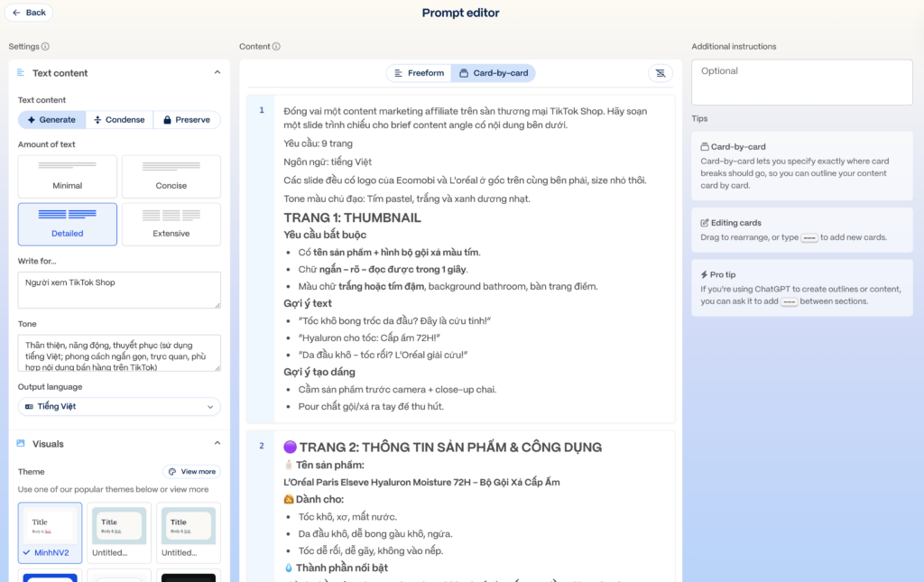Screen dimensions: 924x582
Task: Click the Content info icon
Action: tap(276, 47)
